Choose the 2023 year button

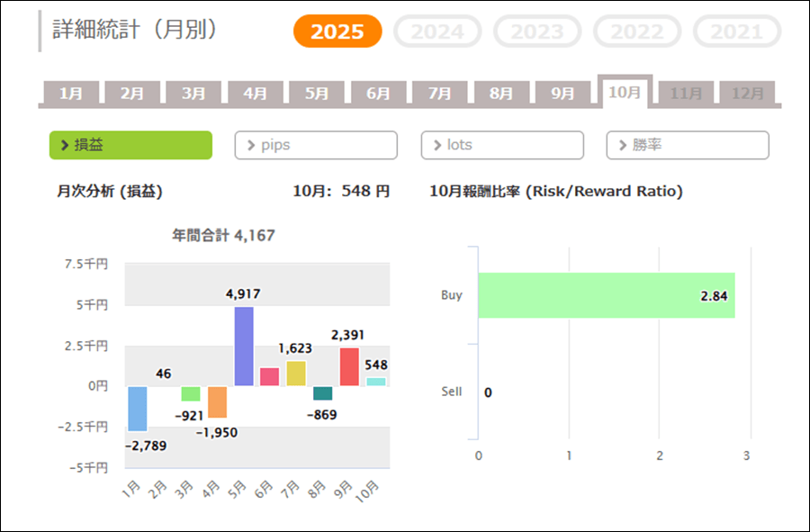click(x=537, y=32)
